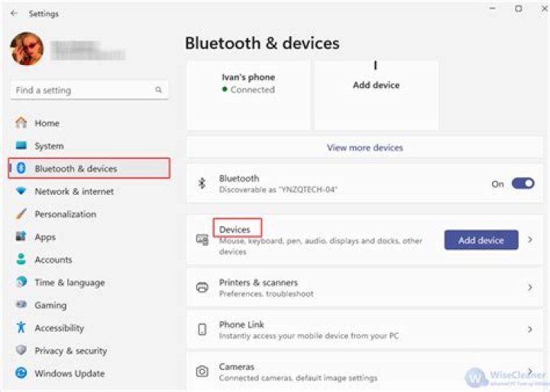The image size is (550, 392).
Task: Click the Add device card with plus
Action: point(377,95)
